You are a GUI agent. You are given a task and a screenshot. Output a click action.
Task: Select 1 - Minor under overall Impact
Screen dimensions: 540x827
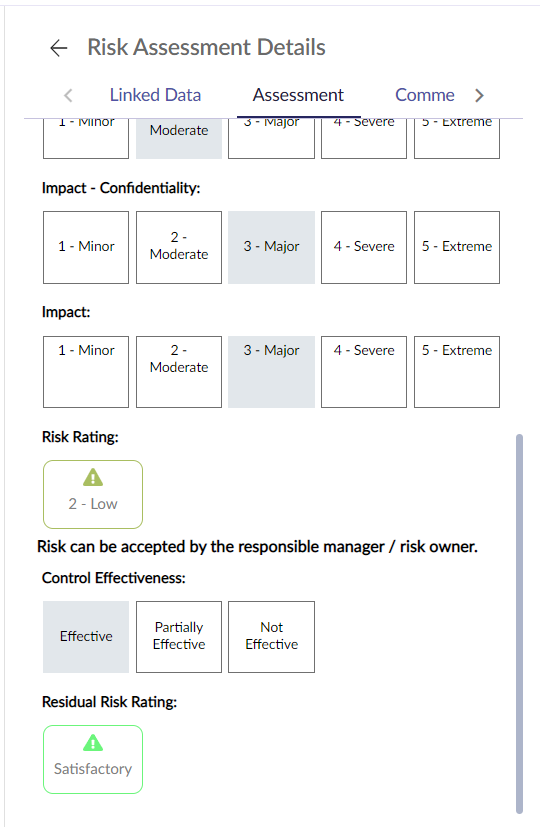86,372
